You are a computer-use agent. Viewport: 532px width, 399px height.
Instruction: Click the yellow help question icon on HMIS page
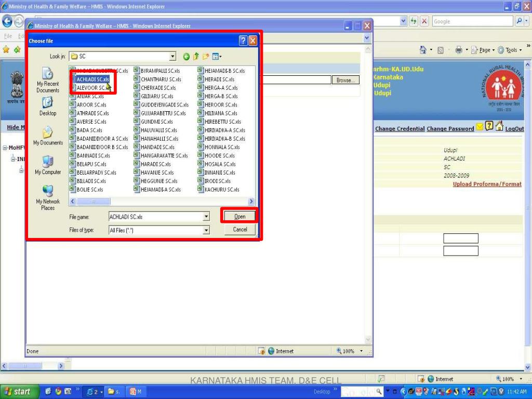click(489, 126)
